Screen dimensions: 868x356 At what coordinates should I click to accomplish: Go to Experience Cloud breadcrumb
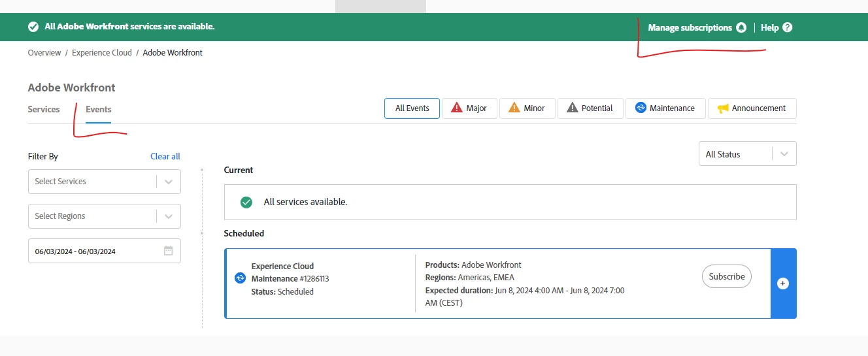click(102, 52)
